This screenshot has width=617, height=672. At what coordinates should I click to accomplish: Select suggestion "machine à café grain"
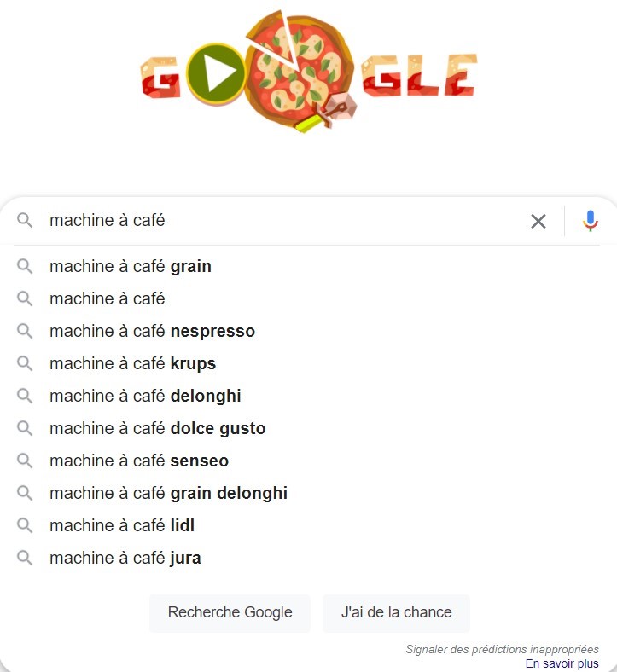pyautogui.click(x=131, y=266)
